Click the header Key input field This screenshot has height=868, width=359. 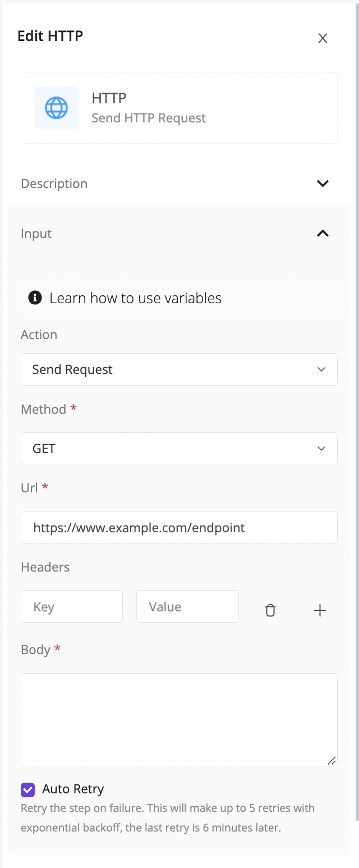pyautogui.click(x=72, y=606)
